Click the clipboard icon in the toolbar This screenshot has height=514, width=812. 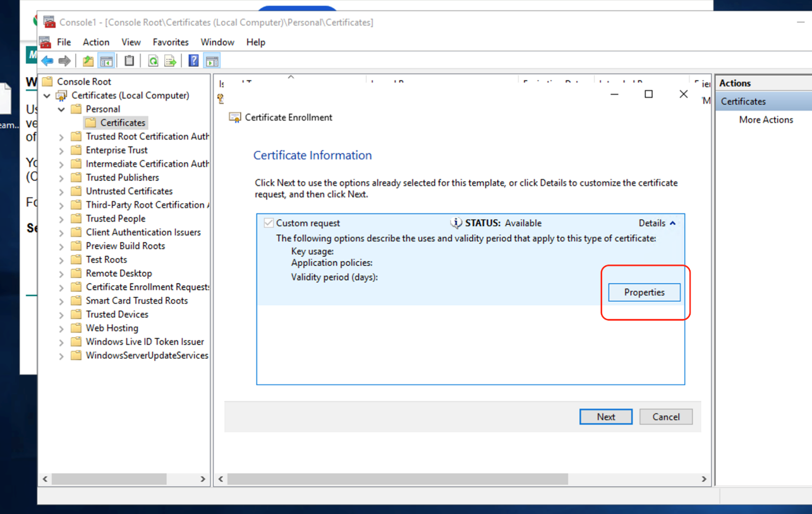[130, 61]
